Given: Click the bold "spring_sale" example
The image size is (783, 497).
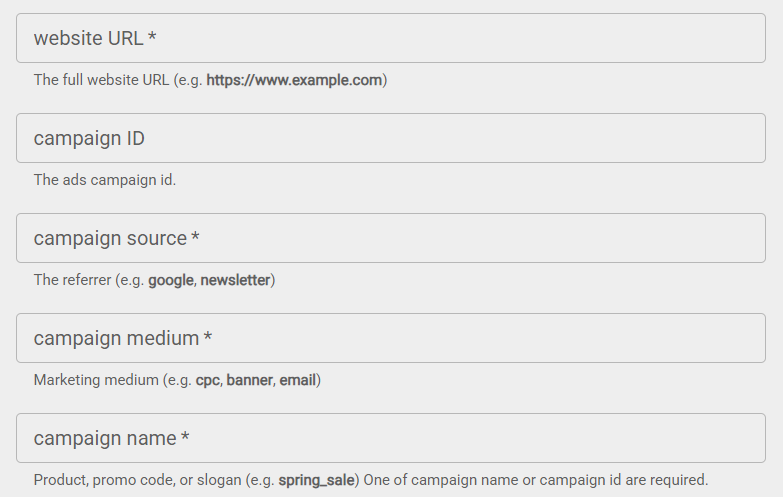Looking at the screenshot, I should click(316, 480).
